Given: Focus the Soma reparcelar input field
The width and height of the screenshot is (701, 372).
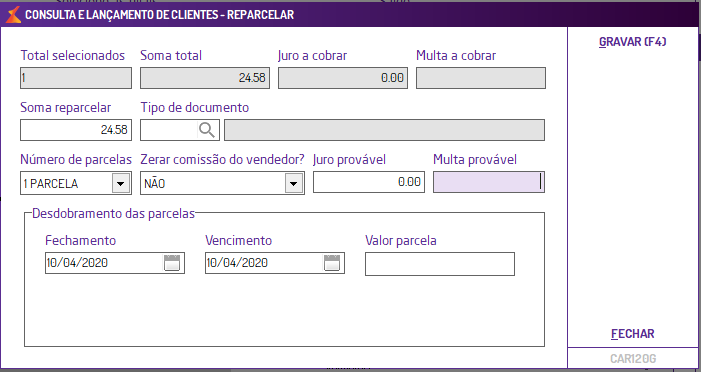Looking at the screenshot, I should [x=76, y=130].
